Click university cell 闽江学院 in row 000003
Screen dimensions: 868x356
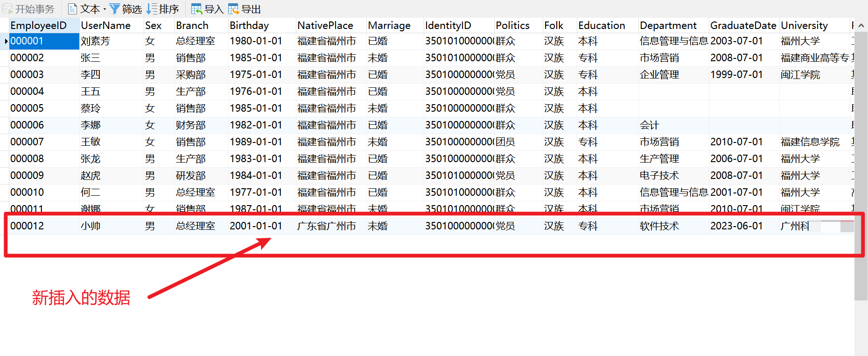[814, 75]
